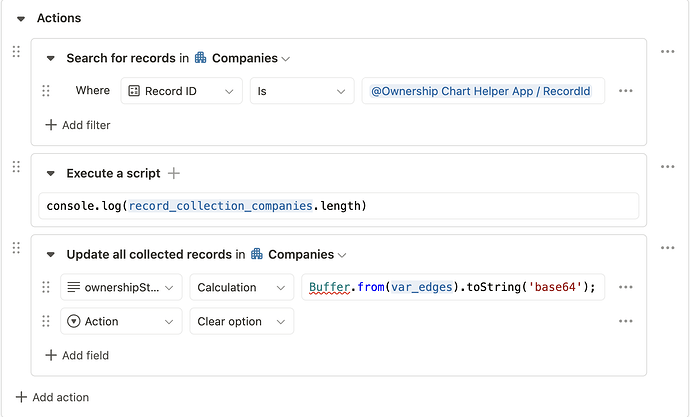
Task: Change Clear option dropdown value
Action: pyautogui.click(x=242, y=321)
